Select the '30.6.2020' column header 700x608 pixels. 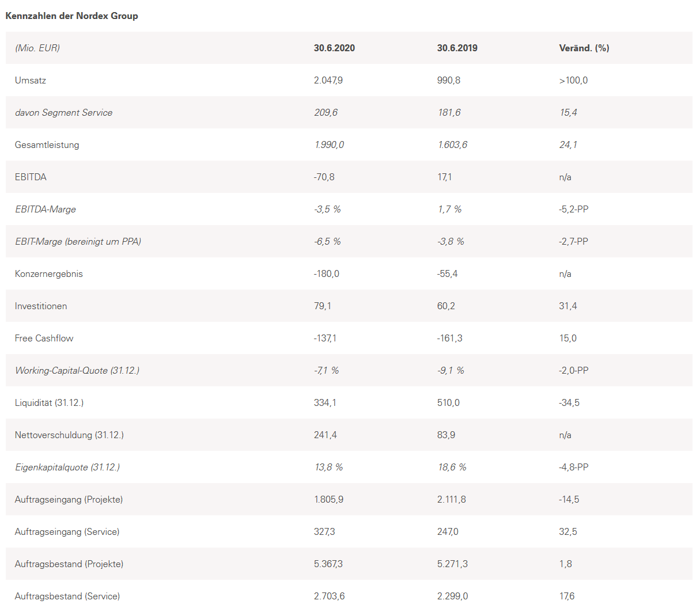click(x=334, y=48)
